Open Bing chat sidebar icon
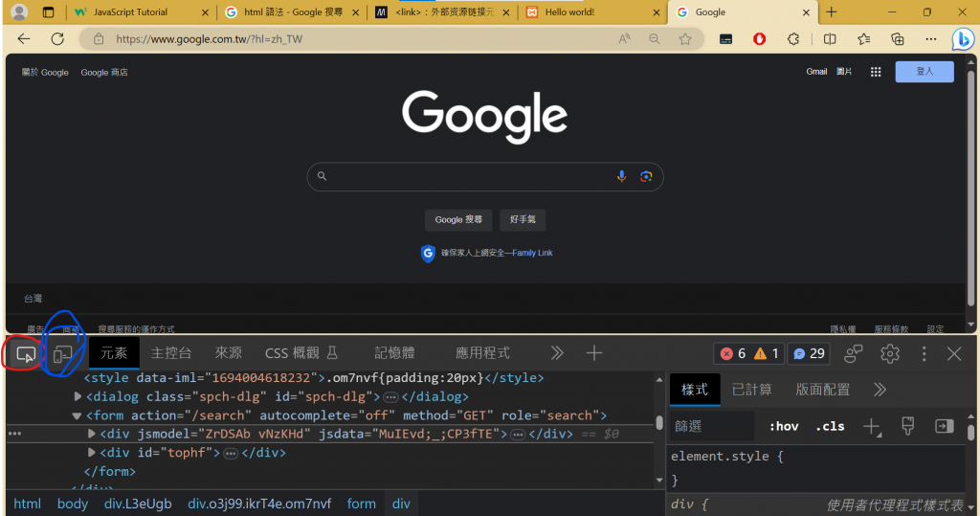 click(x=963, y=39)
